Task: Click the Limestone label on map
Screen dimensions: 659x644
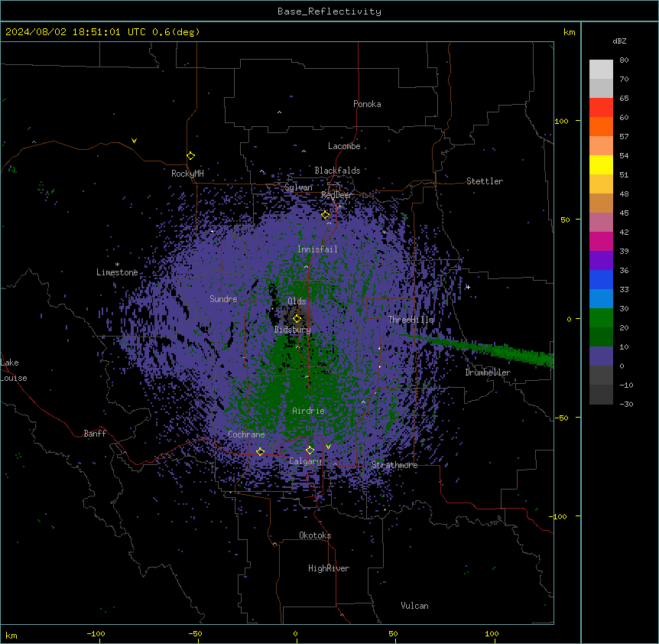Action: [117, 272]
